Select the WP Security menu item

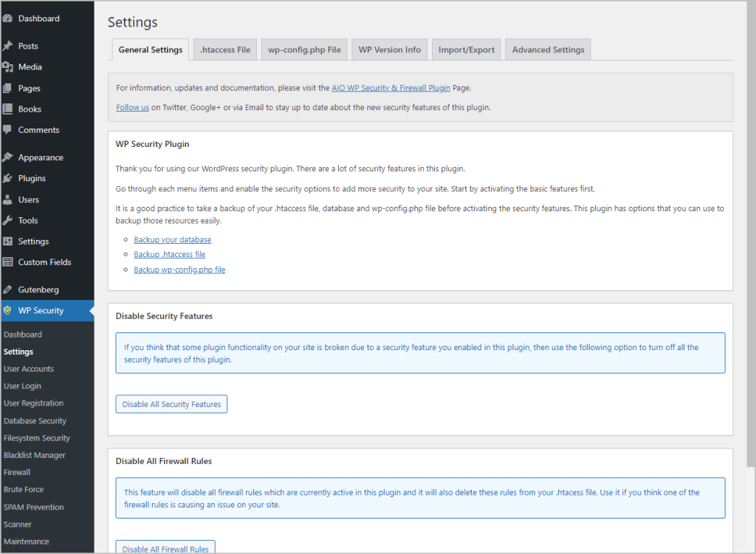[x=47, y=310]
